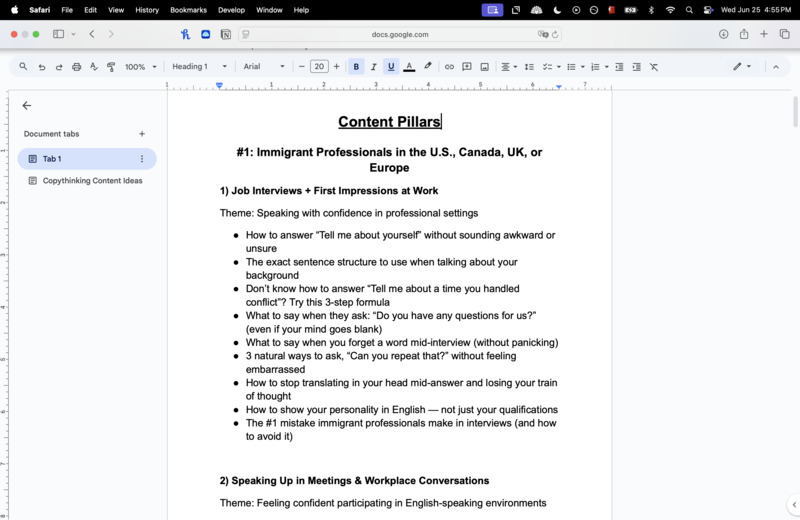Open the zoom level 100% dropdown
The image size is (800, 520).
141,67
